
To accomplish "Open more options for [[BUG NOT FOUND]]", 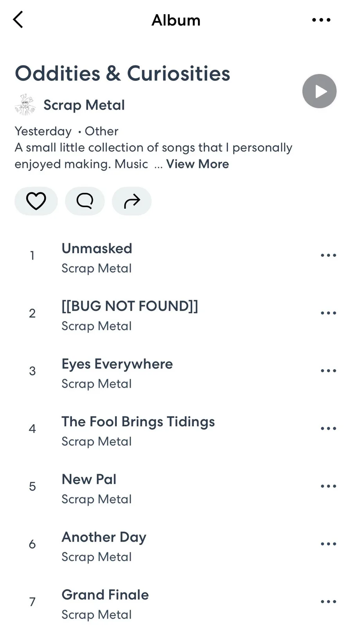I will pyautogui.click(x=328, y=313).
